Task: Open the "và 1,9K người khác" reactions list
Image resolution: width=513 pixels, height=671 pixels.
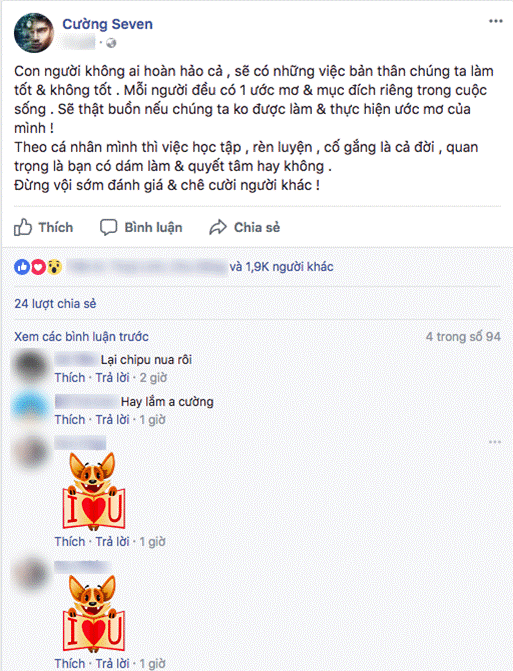Action: tap(282, 267)
